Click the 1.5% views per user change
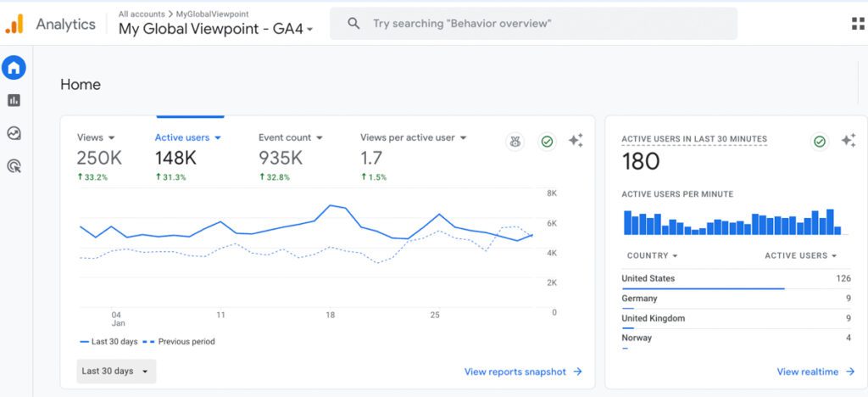Screen dimensions: 868x397 click(374, 177)
